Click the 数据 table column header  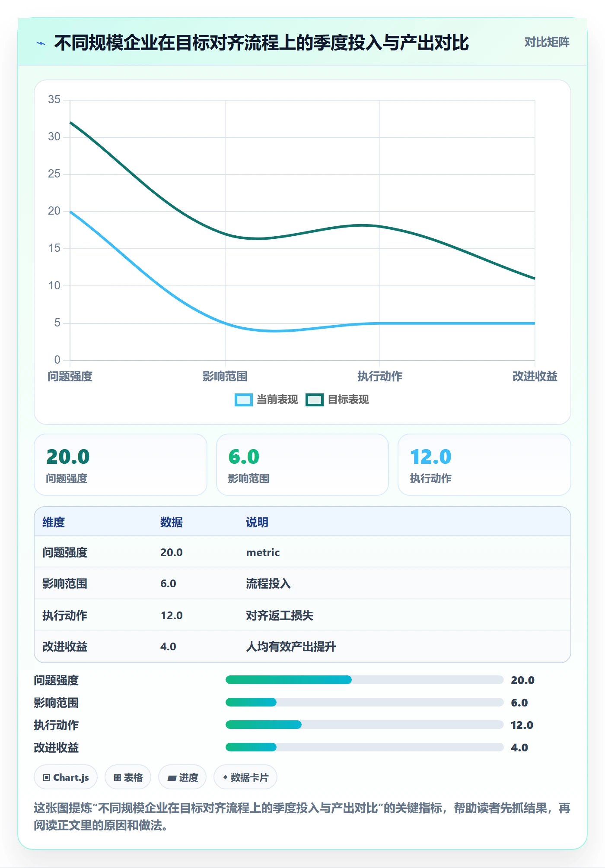pos(172,522)
